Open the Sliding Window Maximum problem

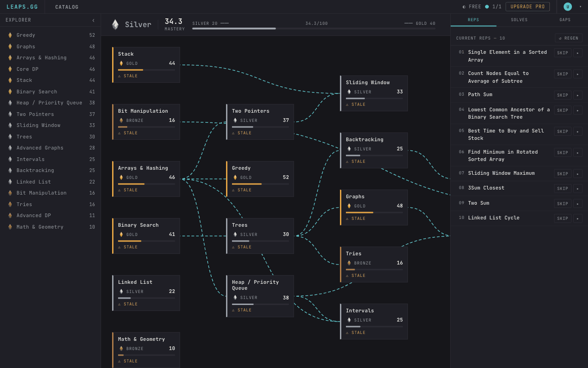pos(501,173)
